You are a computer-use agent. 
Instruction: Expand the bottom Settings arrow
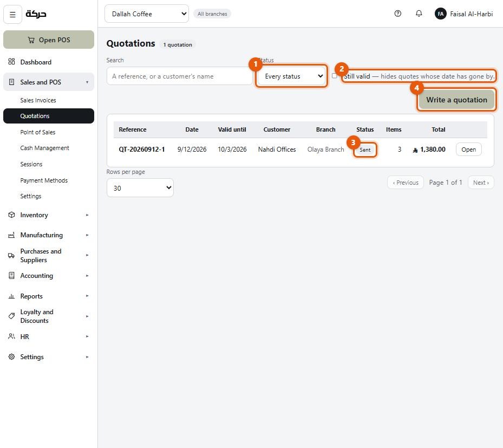click(x=87, y=357)
